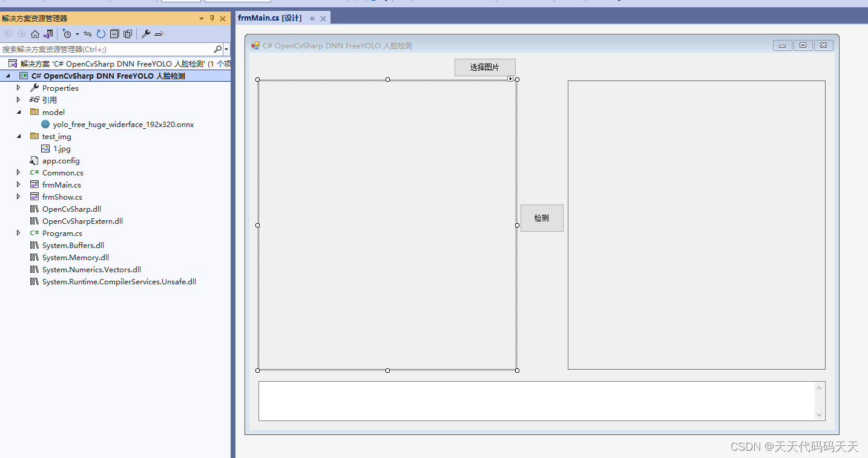Collapse the model folder

pyautogui.click(x=18, y=112)
